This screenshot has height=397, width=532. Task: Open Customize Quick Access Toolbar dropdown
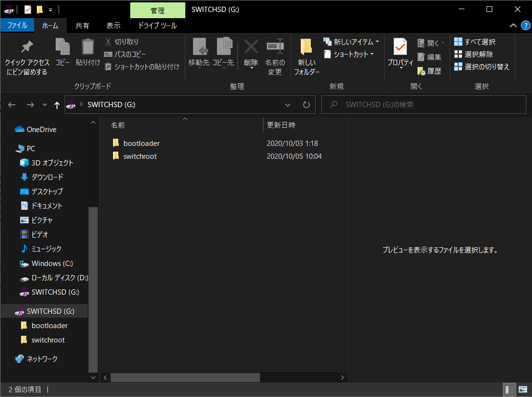pyautogui.click(x=50, y=10)
